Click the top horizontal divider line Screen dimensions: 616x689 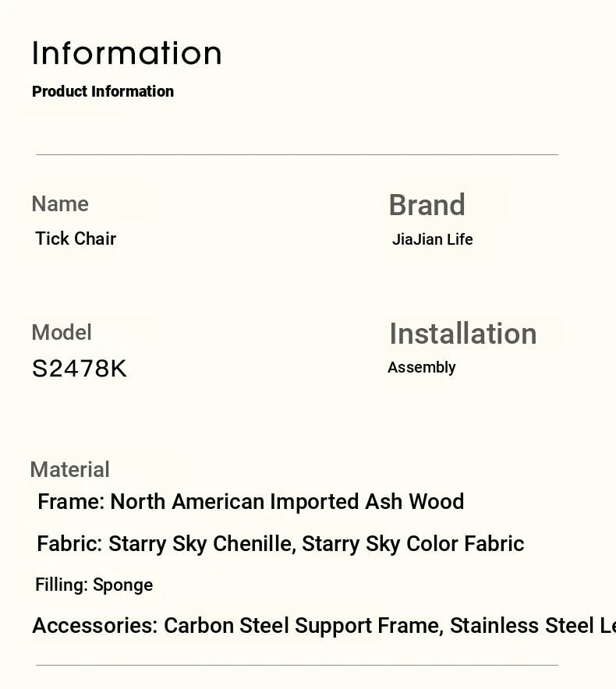click(297, 154)
